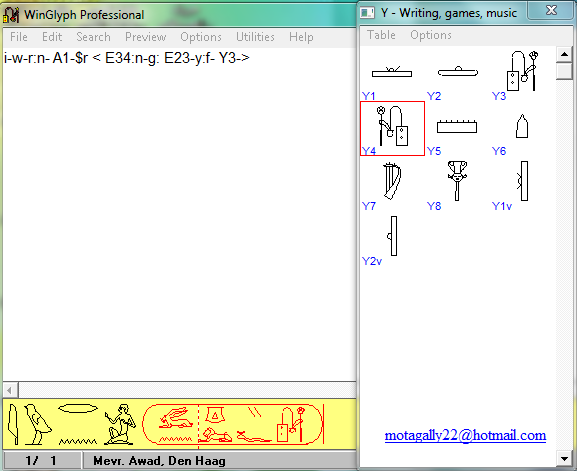The width and height of the screenshot is (577, 471).
Task: Click the left arrow of horizontal scrollbar
Action: coord(10,390)
